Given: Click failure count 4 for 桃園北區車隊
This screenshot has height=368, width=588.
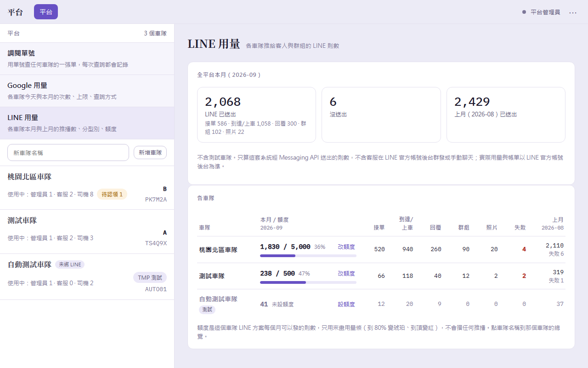Looking at the screenshot, I should pyautogui.click(x=524, y=249).
